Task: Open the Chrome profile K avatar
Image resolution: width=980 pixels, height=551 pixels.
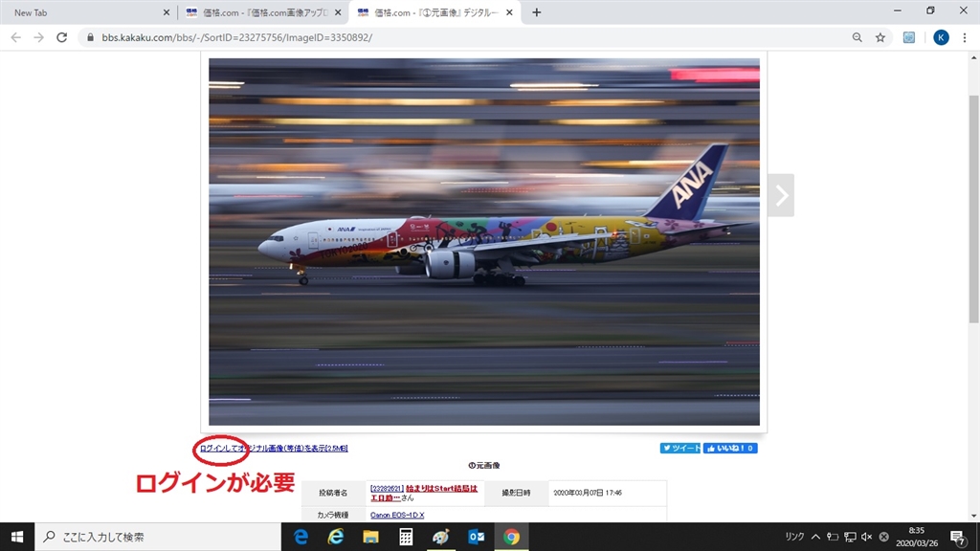Action: pyautogui.click(x=941, y=37)
